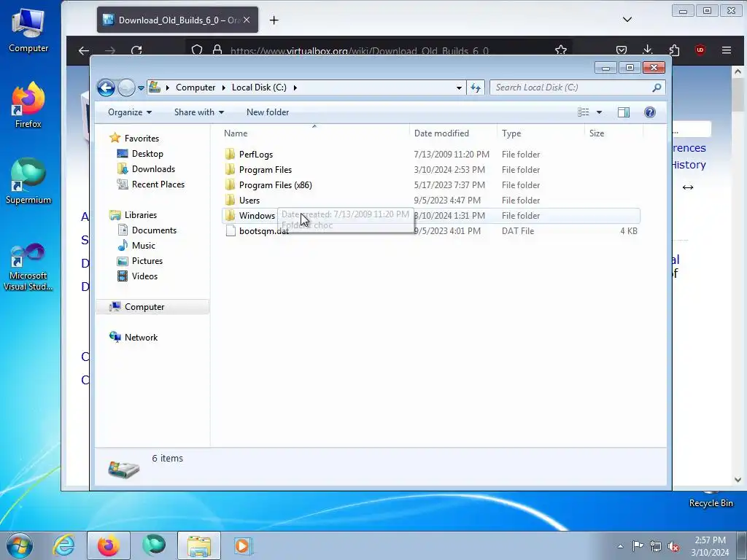Click Favorites in navigation pane
747x560 pixels.
point(142,139)
